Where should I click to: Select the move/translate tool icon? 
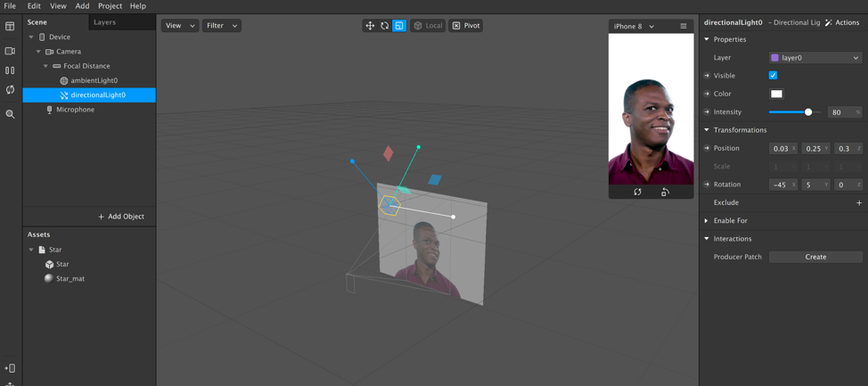point(370,26)
